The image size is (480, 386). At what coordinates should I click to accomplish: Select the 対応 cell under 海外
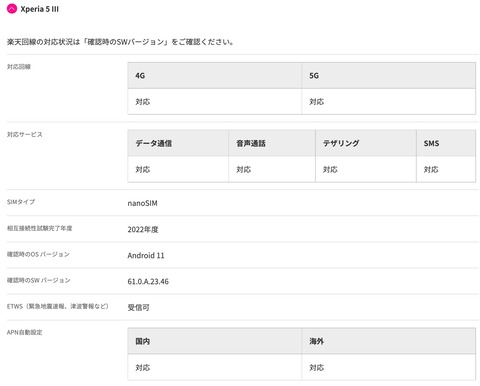click(x=388, y=367)
